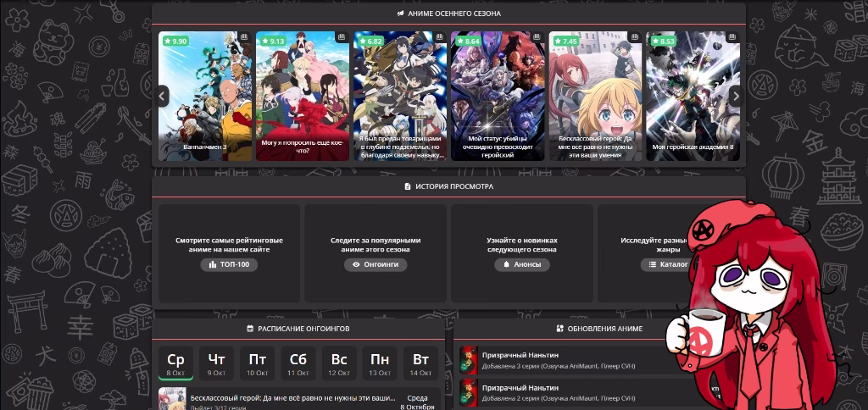
Task: Open the Анонсы page
Action: pos(521,264)
